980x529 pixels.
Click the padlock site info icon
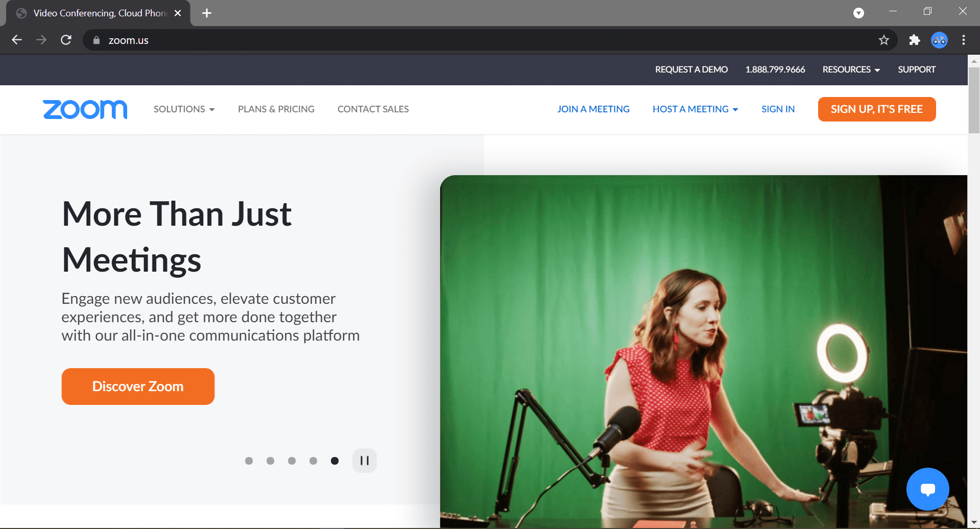(x=96, y=40)
